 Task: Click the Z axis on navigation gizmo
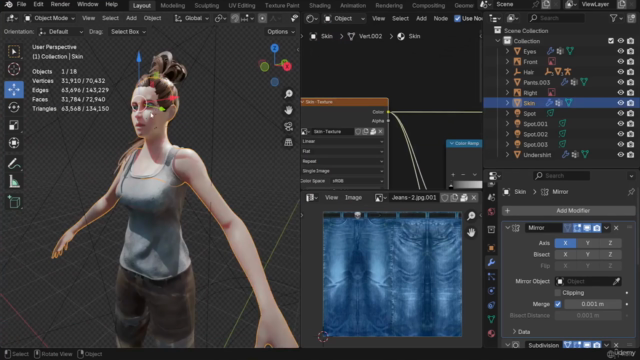pyautogui.click(x=274, y=48)
